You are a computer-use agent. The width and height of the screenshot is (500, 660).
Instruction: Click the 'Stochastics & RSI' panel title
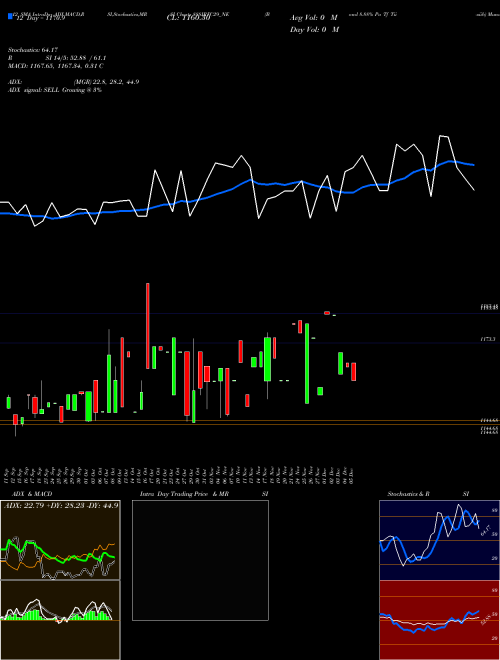[x=428, y=494]
